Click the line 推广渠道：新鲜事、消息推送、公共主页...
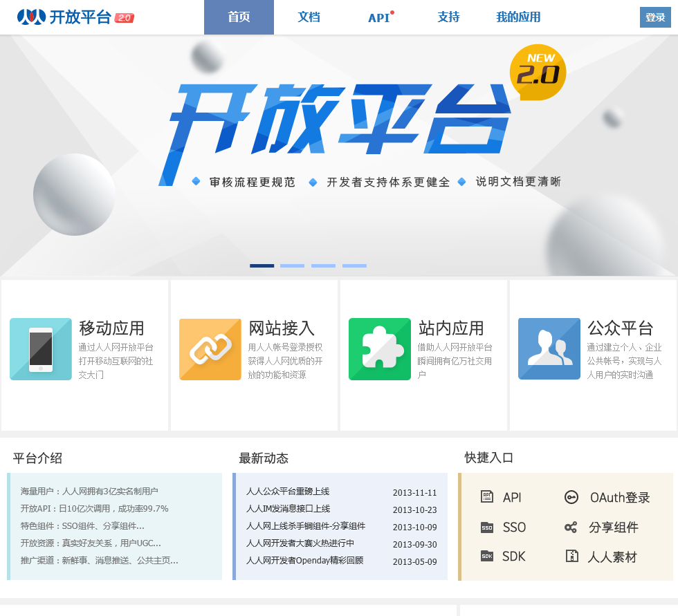The image size is (678, 616). 99,560
